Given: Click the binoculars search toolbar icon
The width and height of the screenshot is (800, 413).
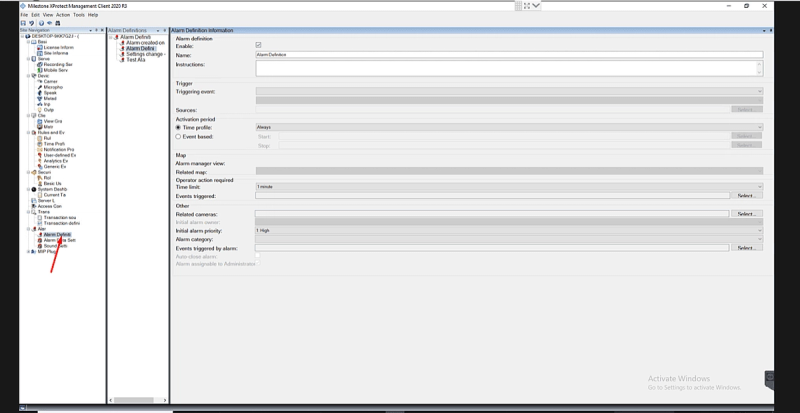Looking at the screenshot, I should (58, 23).
